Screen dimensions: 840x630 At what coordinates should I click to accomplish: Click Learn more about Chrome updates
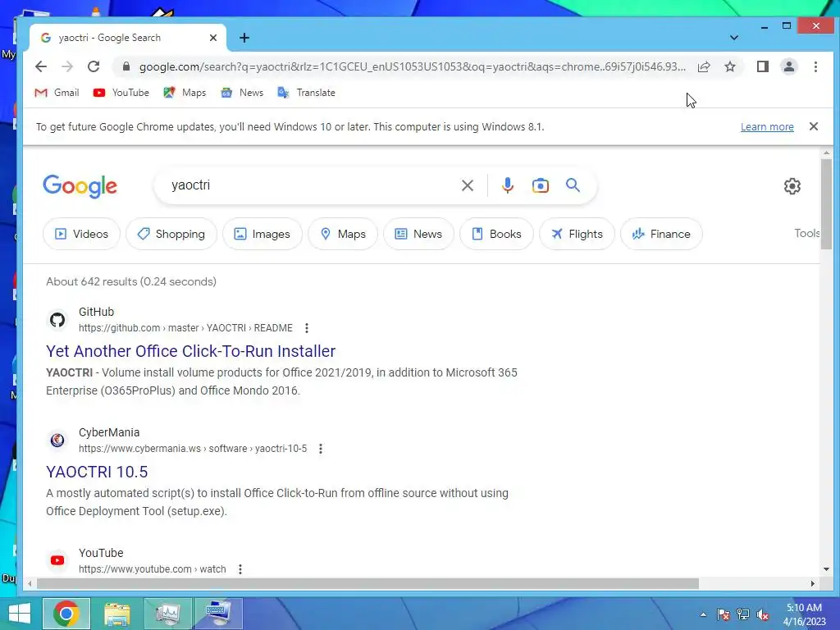pos(767,127)
